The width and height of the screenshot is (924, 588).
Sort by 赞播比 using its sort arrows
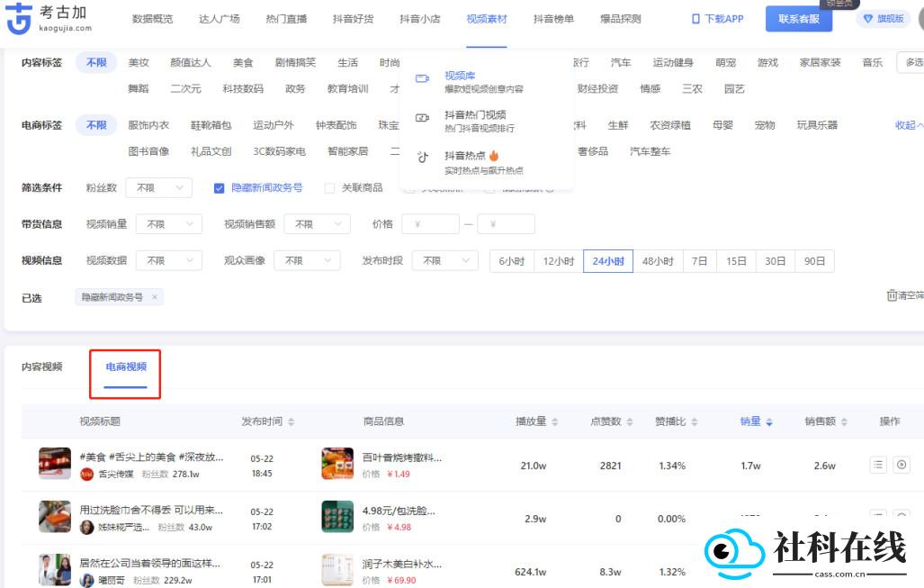point(695,421)
